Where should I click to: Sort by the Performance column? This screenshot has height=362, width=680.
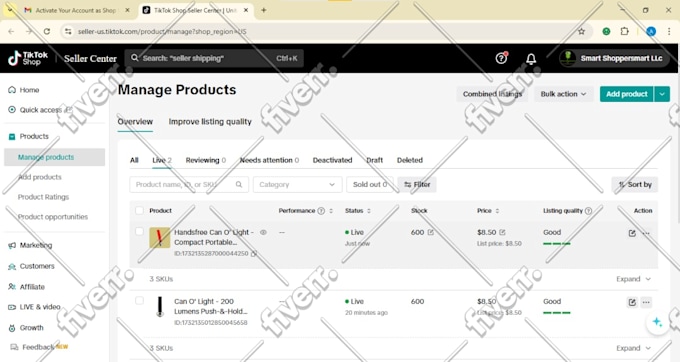(x=331, y=211)
